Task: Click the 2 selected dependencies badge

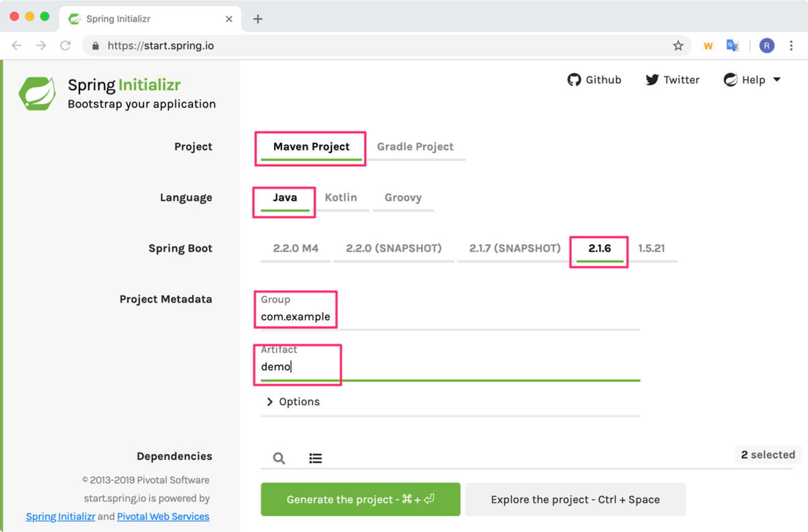Action: 768,455
